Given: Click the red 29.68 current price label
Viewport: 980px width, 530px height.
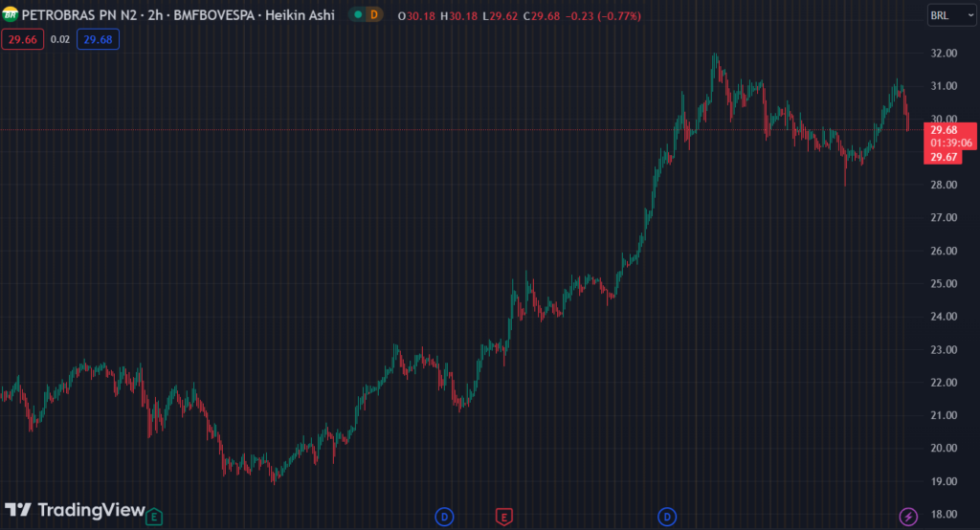Looking at the screenshot, I should [944, 130].
